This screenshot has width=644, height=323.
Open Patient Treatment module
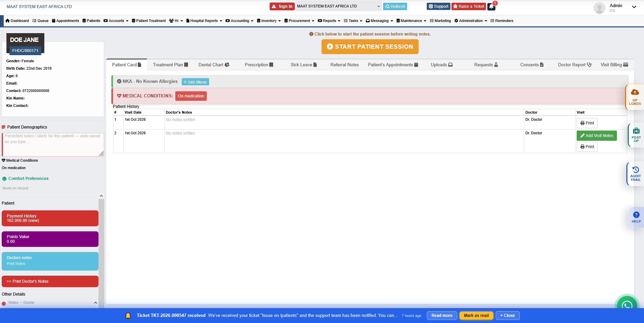click(x=149, y=21)
